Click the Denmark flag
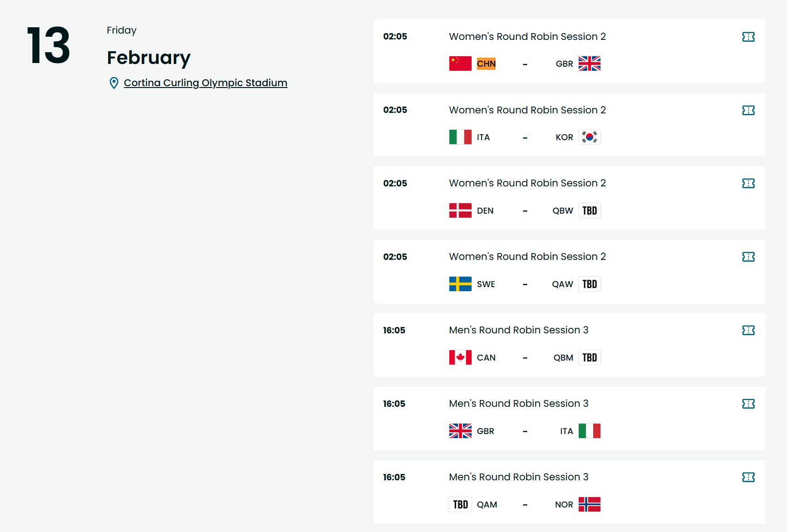Viewport: 787px width, 532px height. (x=460, y=210)
